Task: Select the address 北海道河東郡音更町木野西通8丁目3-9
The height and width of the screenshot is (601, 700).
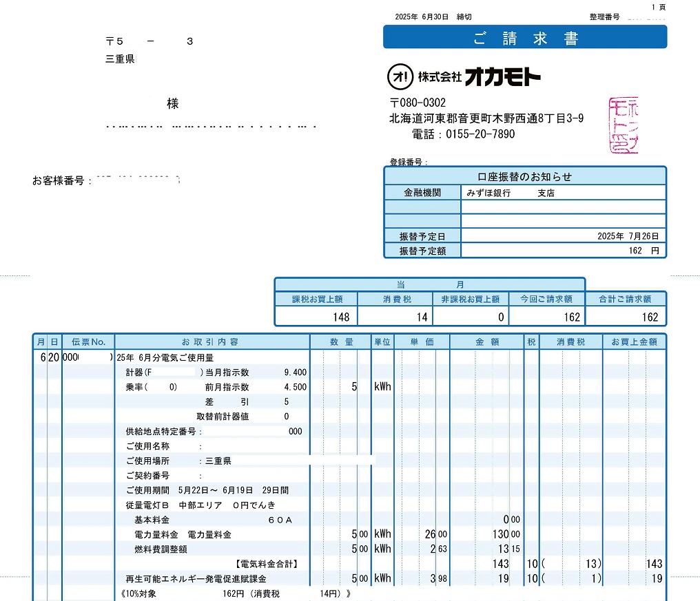Action: point(486,118)
